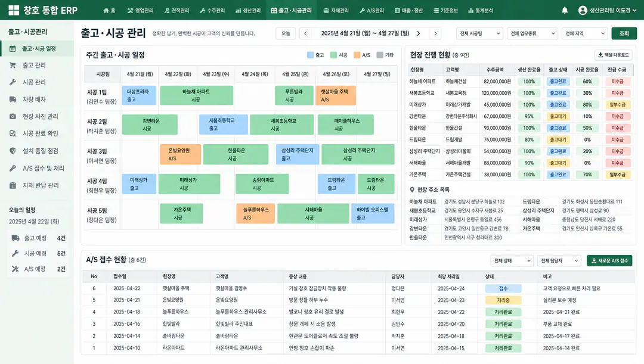Select 설치 품질 점검 in the sidebar
This screenshot has width=644, height=364.
[37, 151]
